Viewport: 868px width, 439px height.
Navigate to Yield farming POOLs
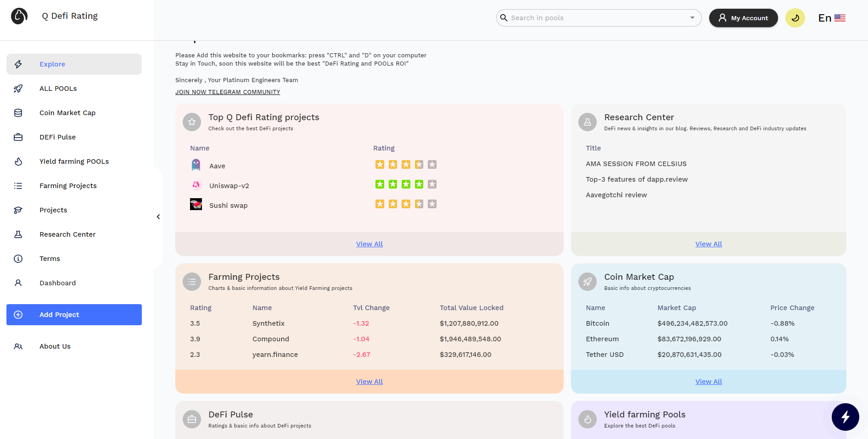[x=74, y=161]
